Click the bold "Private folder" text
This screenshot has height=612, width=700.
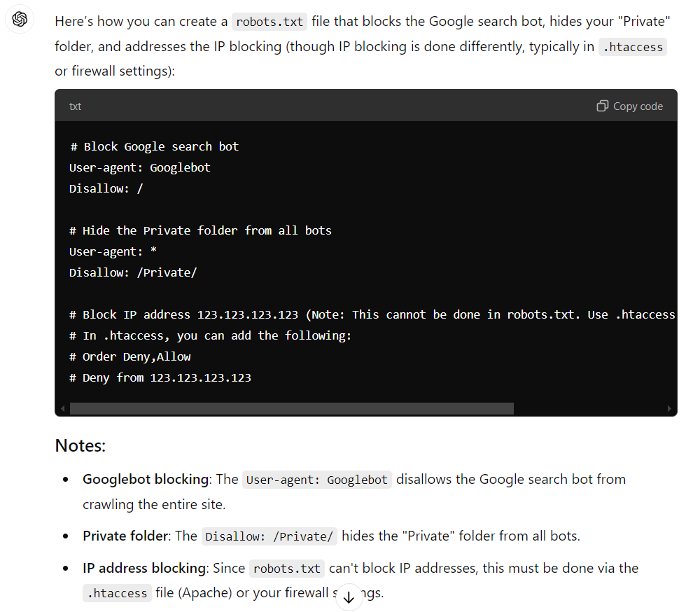point(126,536)
